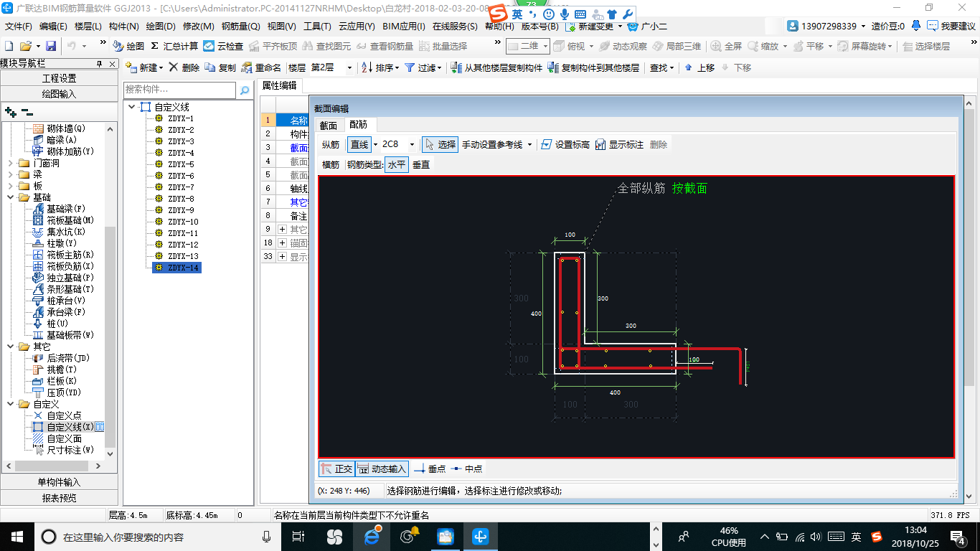Click 复制构件到其他楼层 tool
The image size is (980, 551).
pyautogui.click(x=593, y=67)
